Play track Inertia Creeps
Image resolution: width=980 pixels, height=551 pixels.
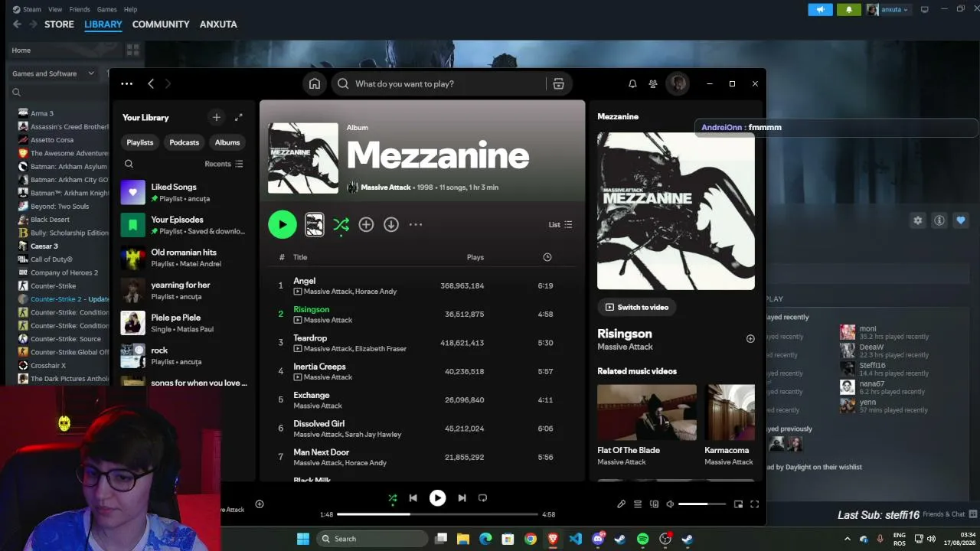pos(422,371)
